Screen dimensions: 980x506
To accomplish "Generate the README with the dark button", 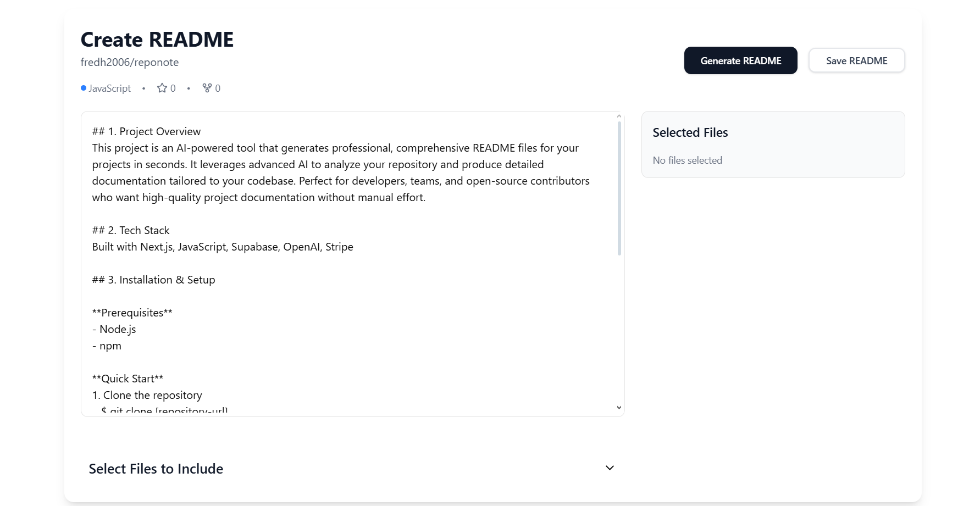I will tap(740, 60).
